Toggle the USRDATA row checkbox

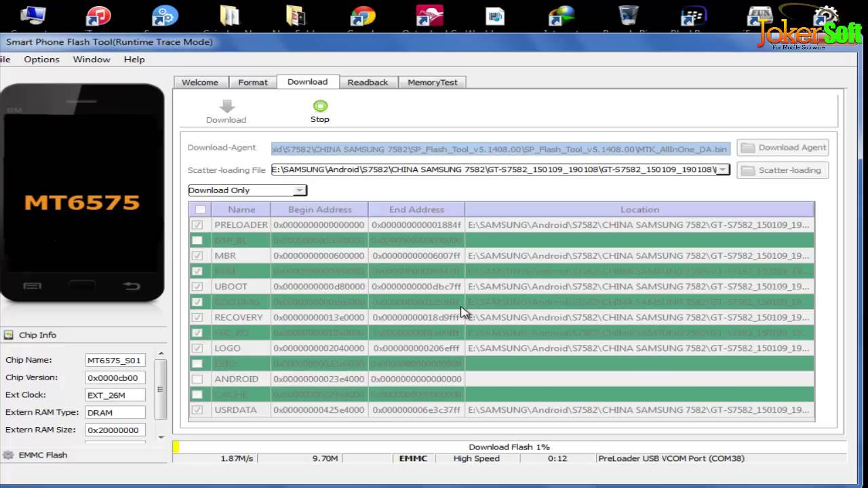[x=197, y=410]
